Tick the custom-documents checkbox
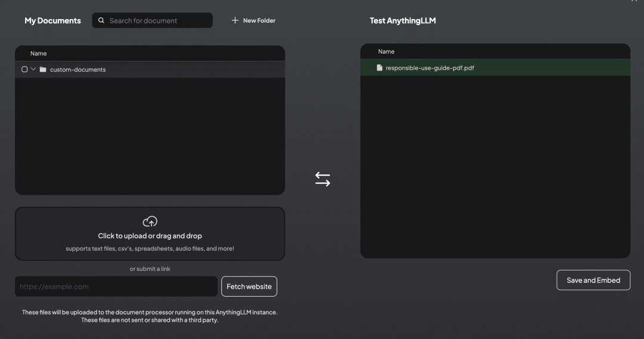This screenshot has width=644, height=339. tap(24, 69)
